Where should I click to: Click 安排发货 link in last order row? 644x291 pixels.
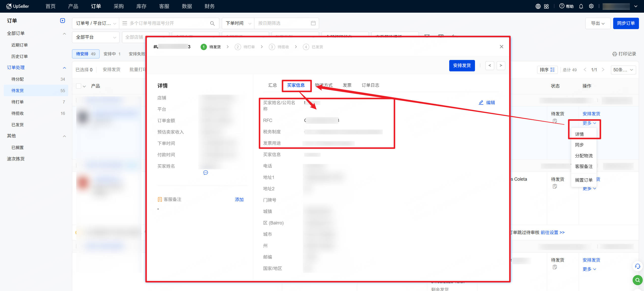591,260
